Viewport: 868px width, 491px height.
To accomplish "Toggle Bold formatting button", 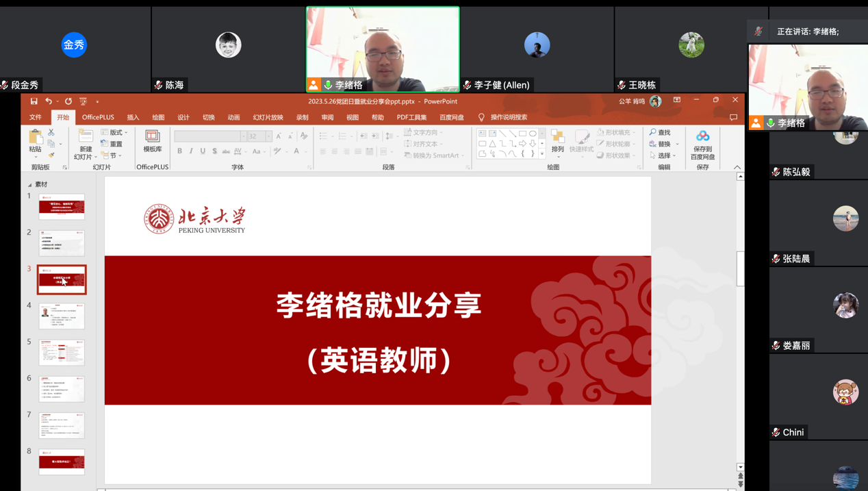I will coord(180,151).
